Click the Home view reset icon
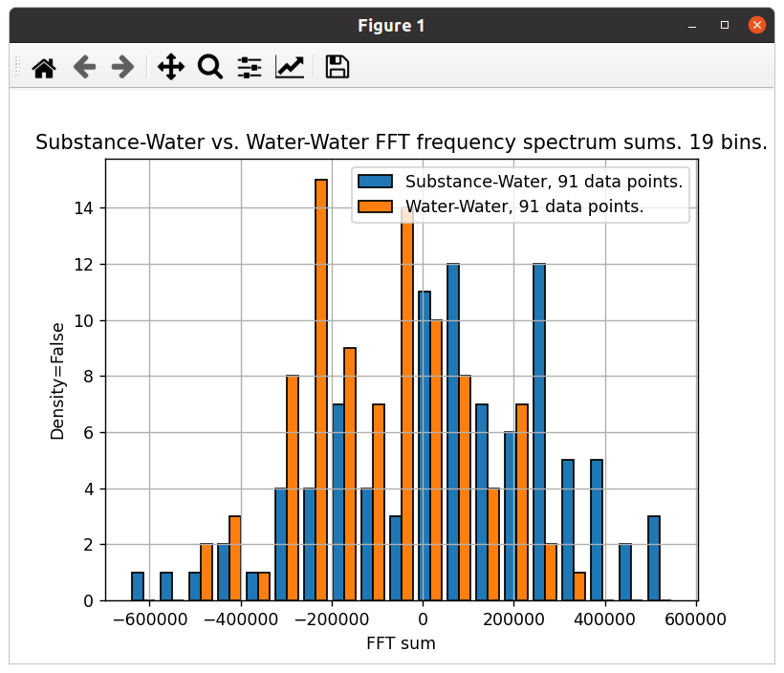The image size is (784, 673). click(x=43, y=67)
